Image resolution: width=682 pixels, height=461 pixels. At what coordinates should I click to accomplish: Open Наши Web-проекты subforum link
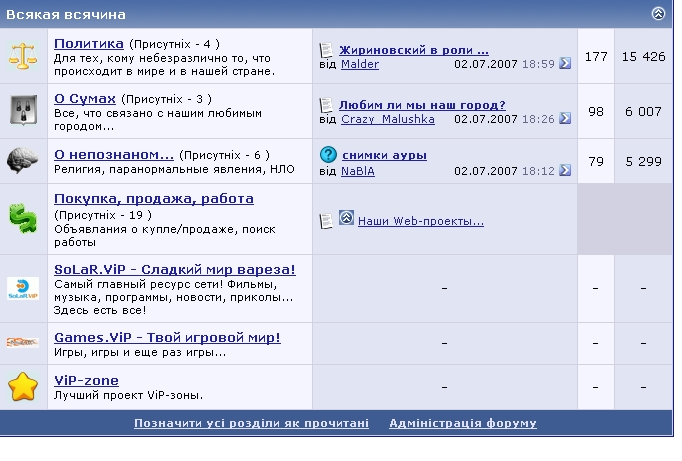[x=420, y=221]
